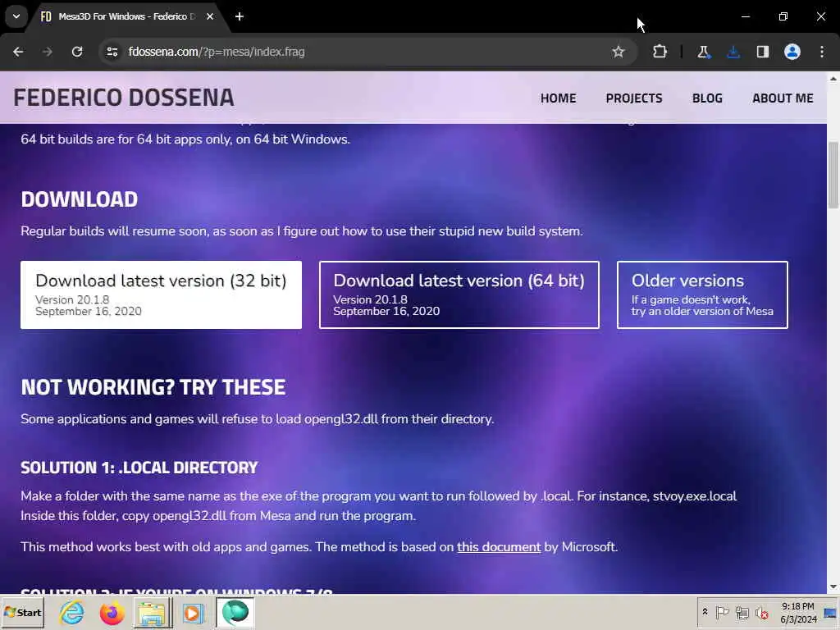Open Action Center flag tray icon
840x630 pixels.
722,612
